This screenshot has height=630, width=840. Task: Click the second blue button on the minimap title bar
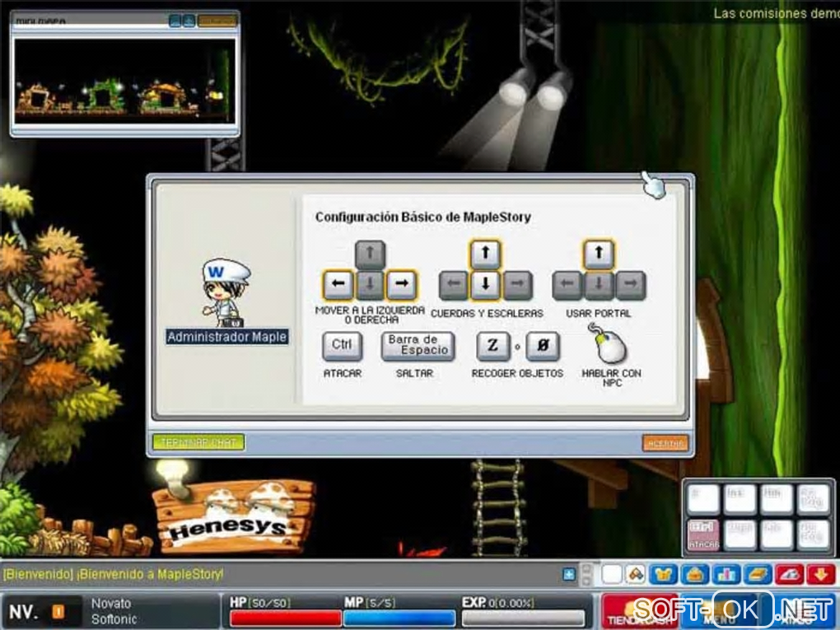[189, 21]
